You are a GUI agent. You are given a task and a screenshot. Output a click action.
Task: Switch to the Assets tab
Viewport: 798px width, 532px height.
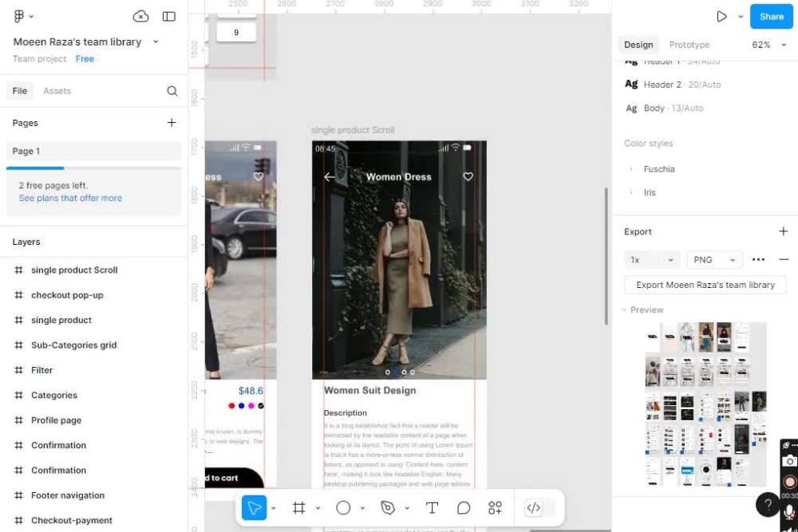tap(57, 91)
